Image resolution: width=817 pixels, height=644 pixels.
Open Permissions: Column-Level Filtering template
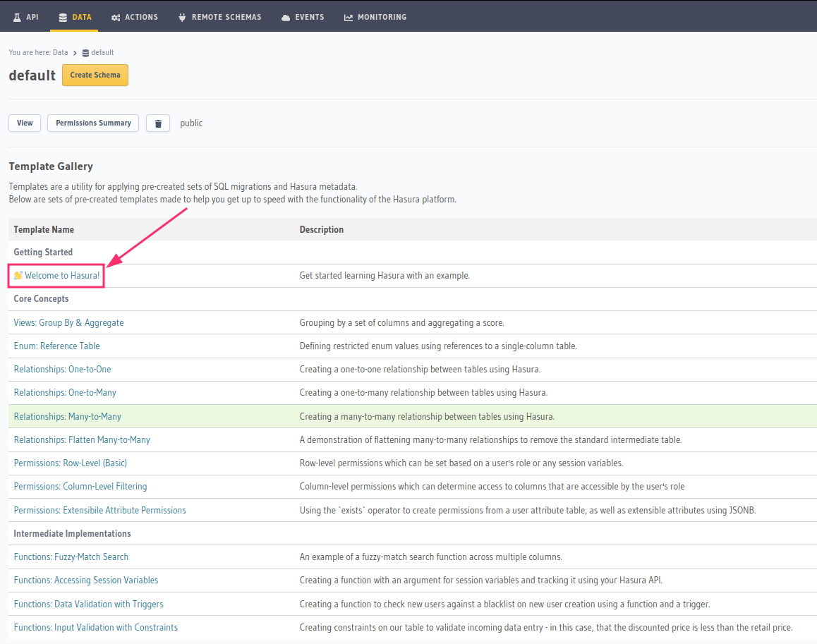(x=80, y=486)
